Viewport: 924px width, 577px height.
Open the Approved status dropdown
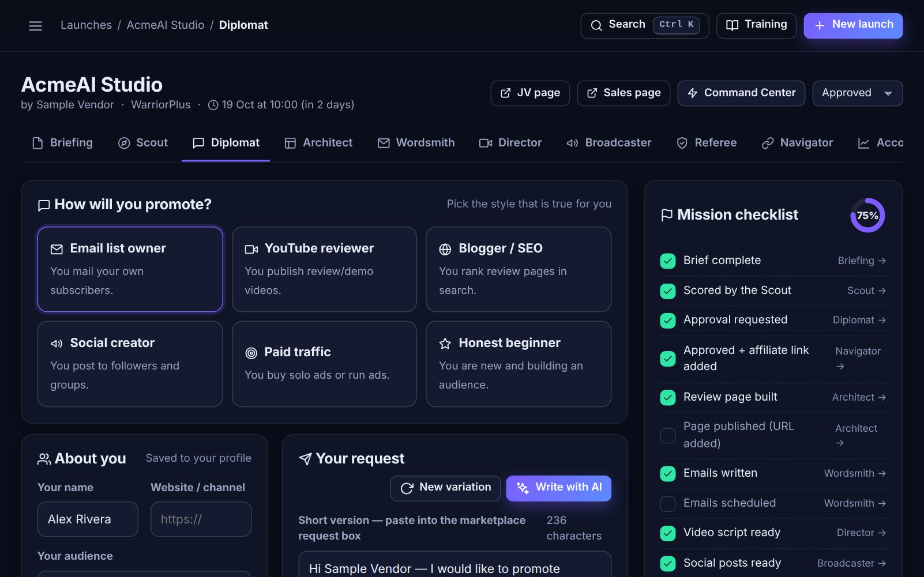click(857, 93)
